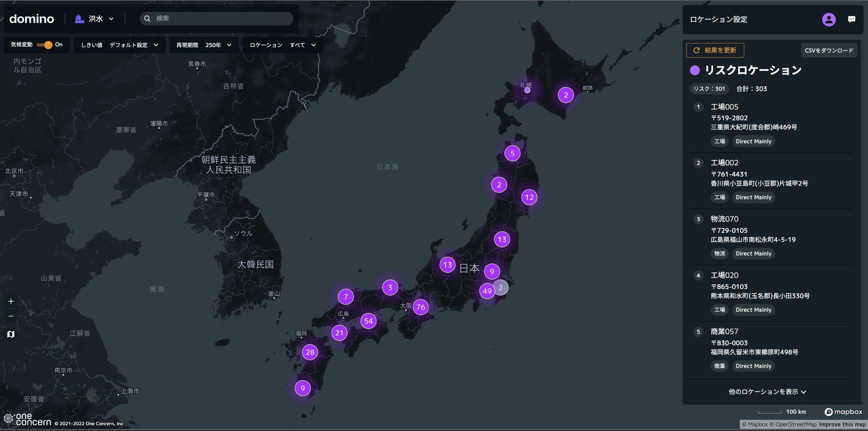Click the CSVをダウンロード button
Viewport: 868px width, 431px height.
click(829, 50)
